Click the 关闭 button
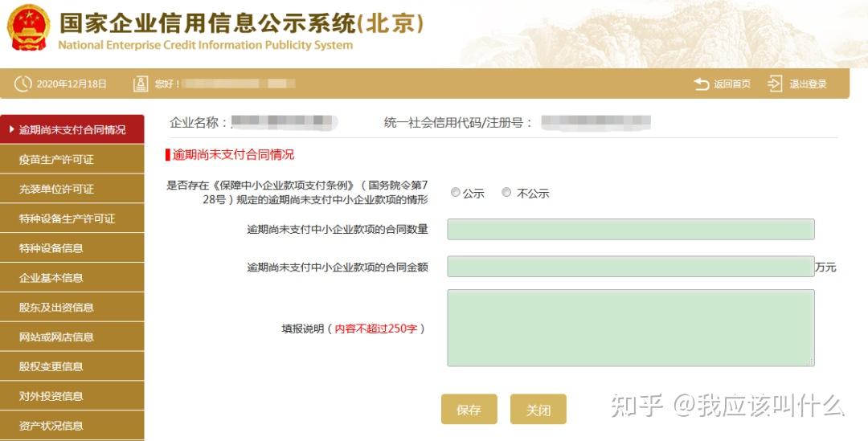This screenshot has width=868, height=441. [x=538, y=410]
